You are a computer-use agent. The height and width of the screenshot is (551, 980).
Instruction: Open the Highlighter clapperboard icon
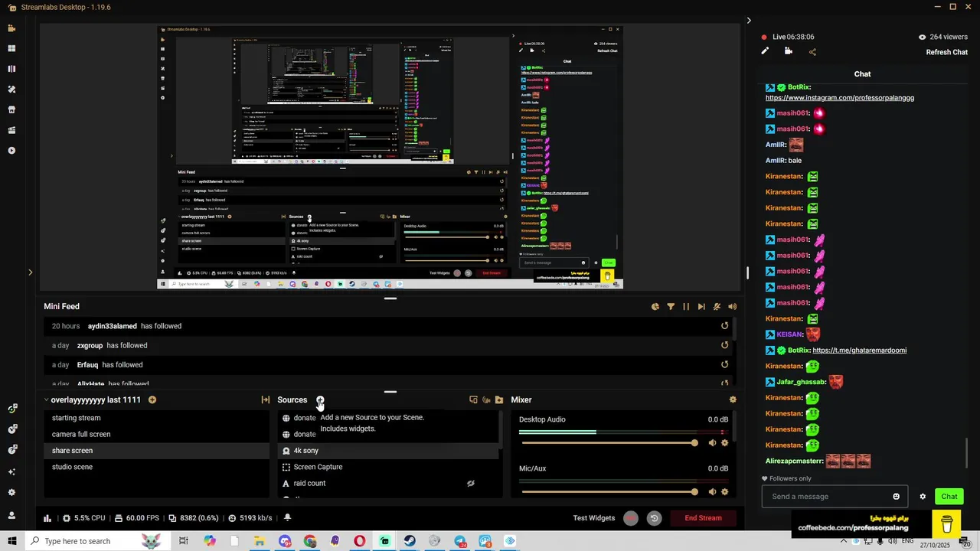tap(11, 130)
